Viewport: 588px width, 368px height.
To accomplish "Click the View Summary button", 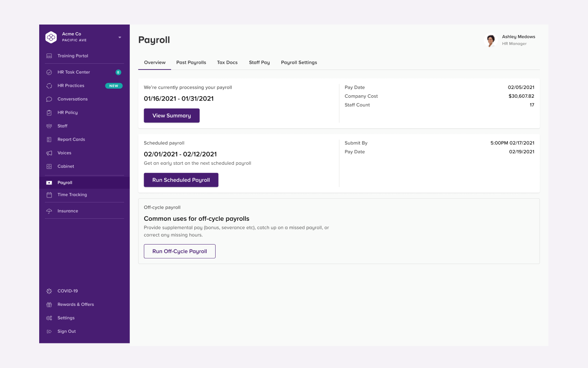I will click(x=171, y=116).
